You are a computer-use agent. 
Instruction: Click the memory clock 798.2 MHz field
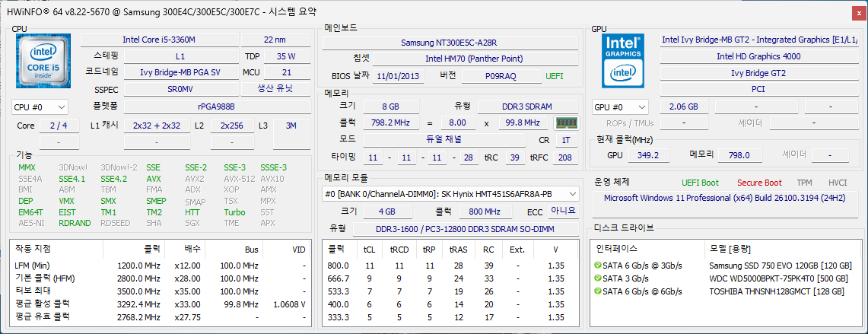click(391, 122)
